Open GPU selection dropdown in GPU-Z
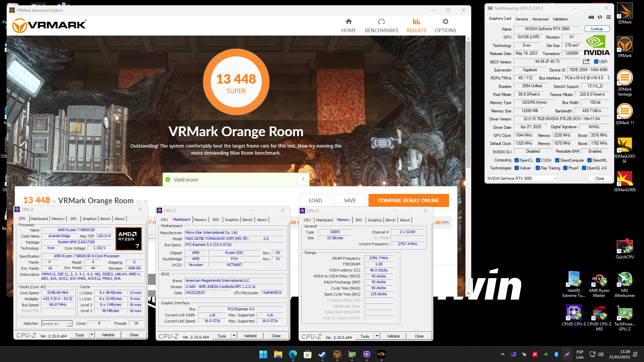Image resolution: width=644 pixels, height=362 pixels. tap(522, 178)
